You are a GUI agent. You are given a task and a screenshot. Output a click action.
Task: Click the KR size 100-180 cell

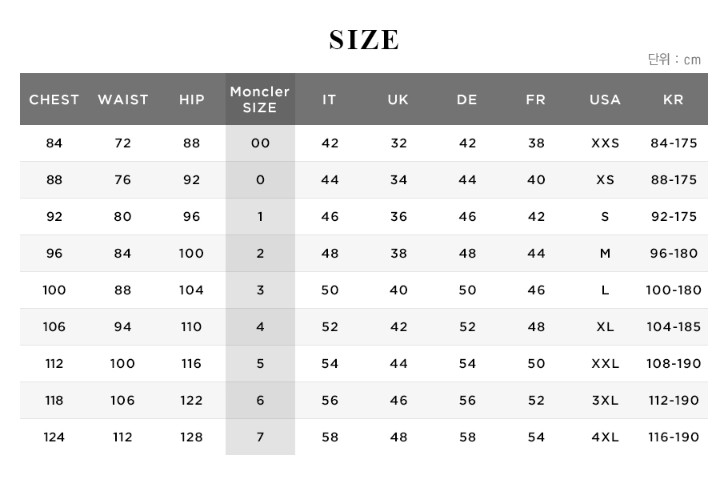673,290
